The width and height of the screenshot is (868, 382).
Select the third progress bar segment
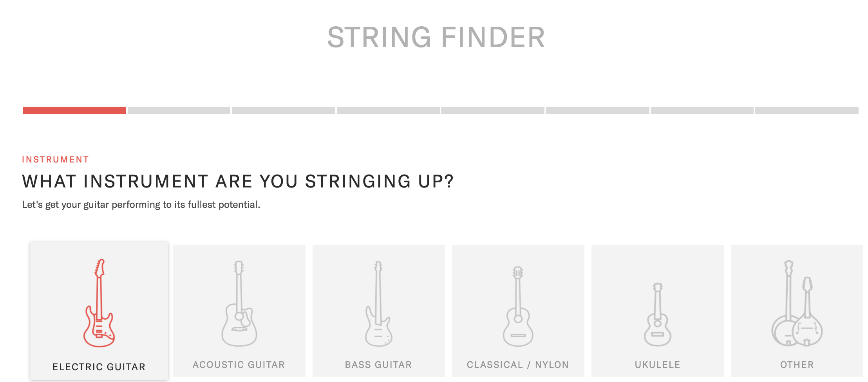click(x=284, y=110)
